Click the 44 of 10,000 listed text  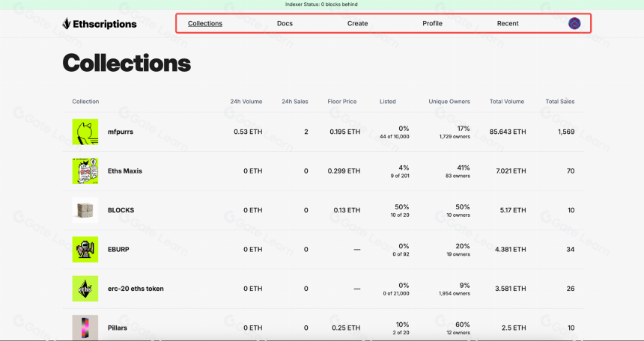tap(395, 137)
